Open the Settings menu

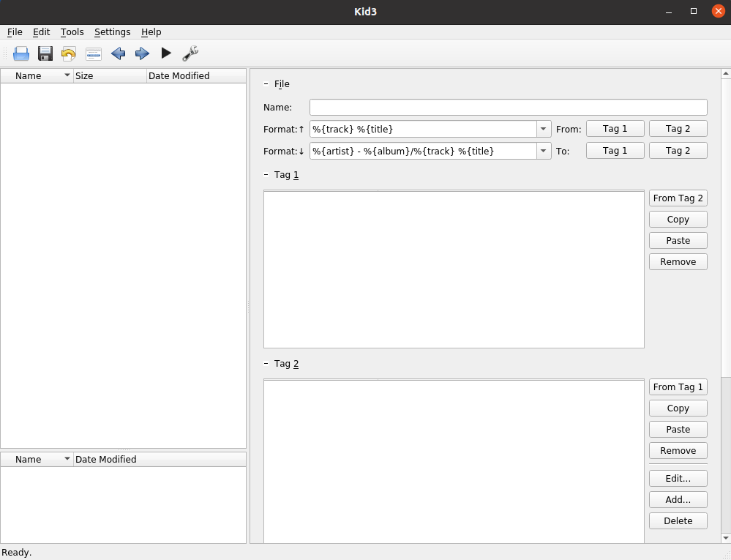coord(112,31)
